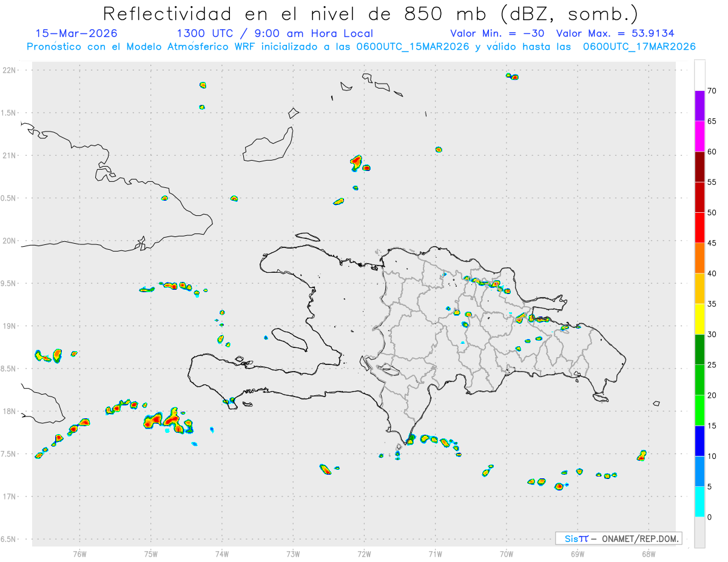The image size is (728, 562).
Task: Select the magenta 60–65 dBZ colorbar segment
Action: [699, 136]
